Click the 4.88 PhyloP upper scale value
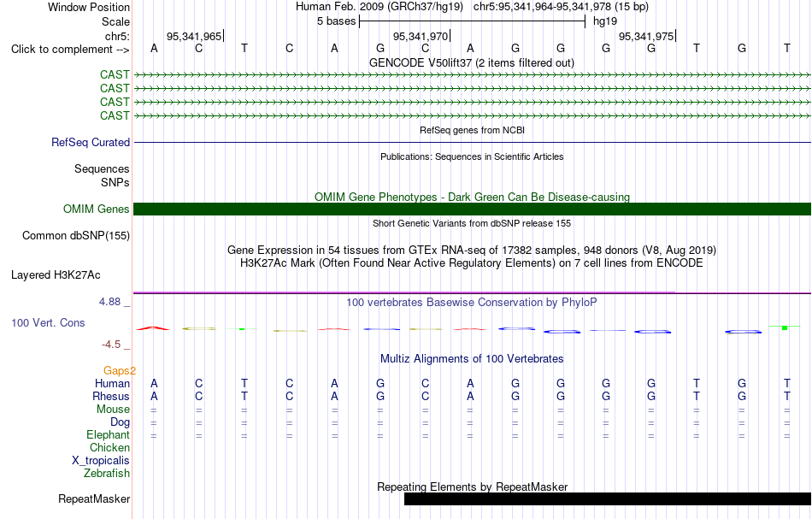 click(x=109, y=302)
